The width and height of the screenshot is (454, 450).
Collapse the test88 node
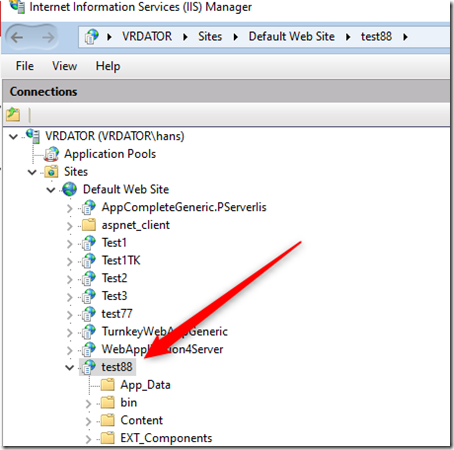[x=69, y=368]
